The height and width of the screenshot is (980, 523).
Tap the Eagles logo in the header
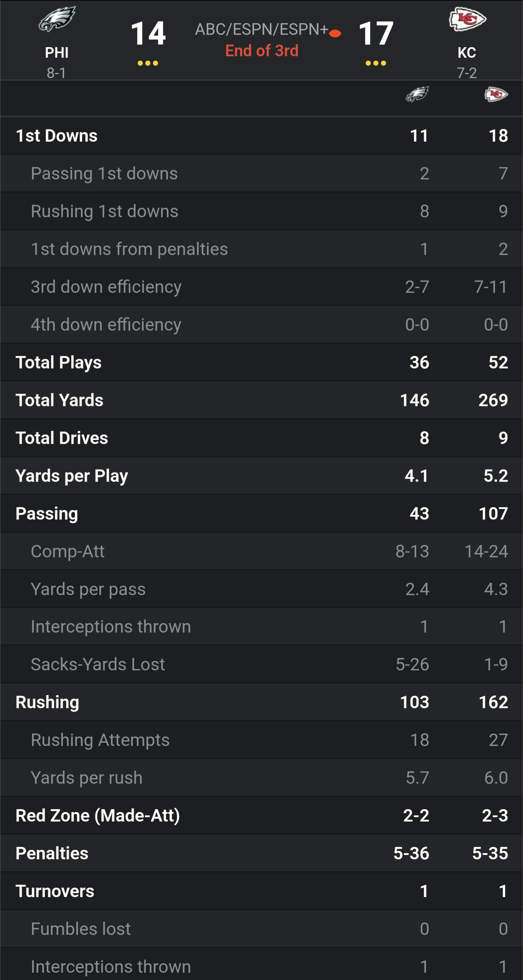click(57, 19)
